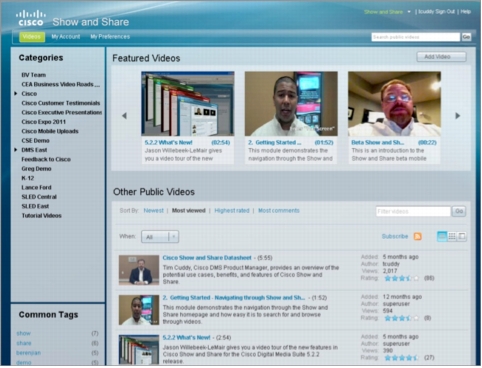Image resolution: width=482 pixels, height=368 pixels.
Task: Open the My Account tab
Action: pyautogui.click(x=66, y=37)
